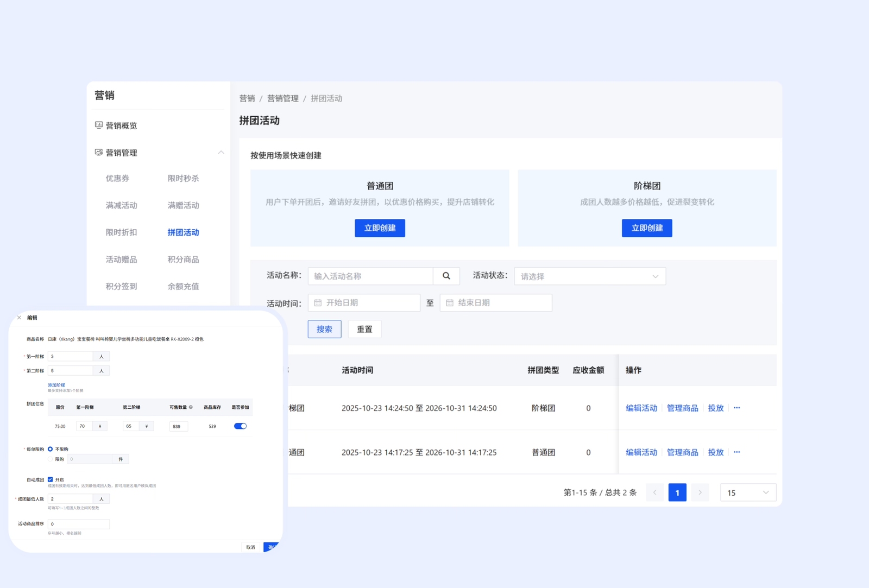Click the search magnifier icon beside 活动名称
Screen dimensions: 869x588
446,276
